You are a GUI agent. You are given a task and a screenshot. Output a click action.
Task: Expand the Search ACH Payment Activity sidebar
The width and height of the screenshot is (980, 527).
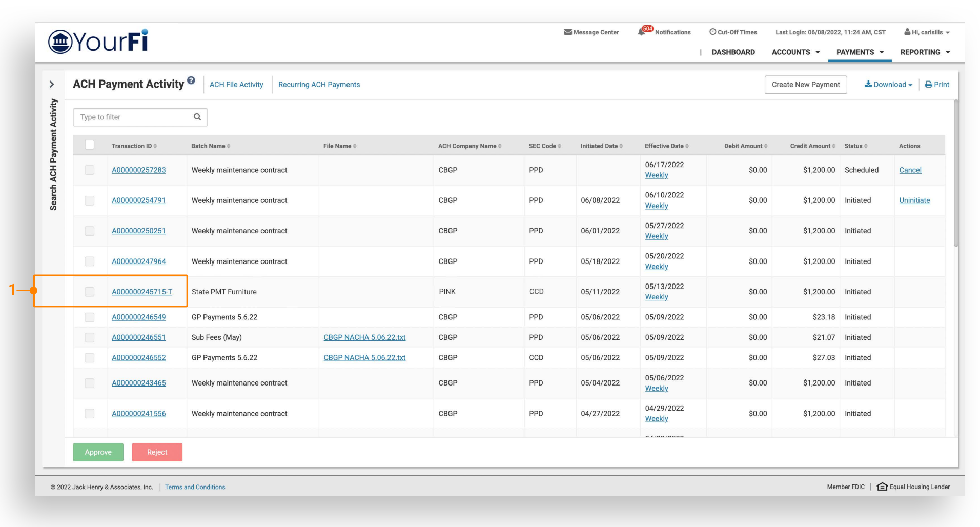point(52,84)
